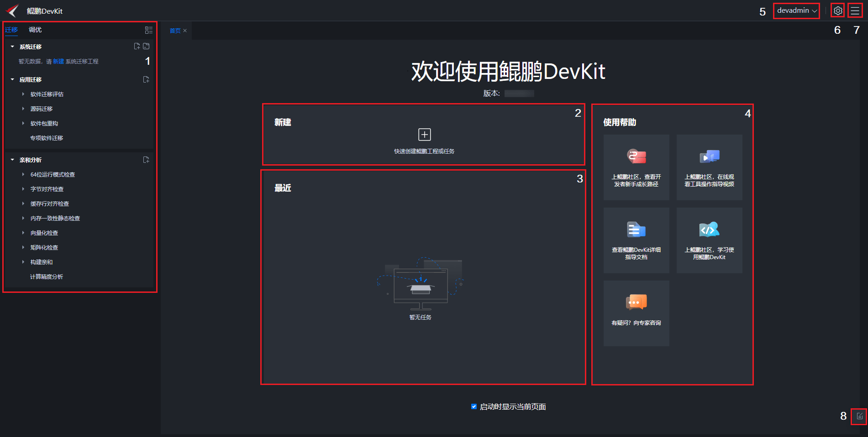Open the settings gear icon
The width and height of the screenshot is (868, 437).
pos(838,10)
